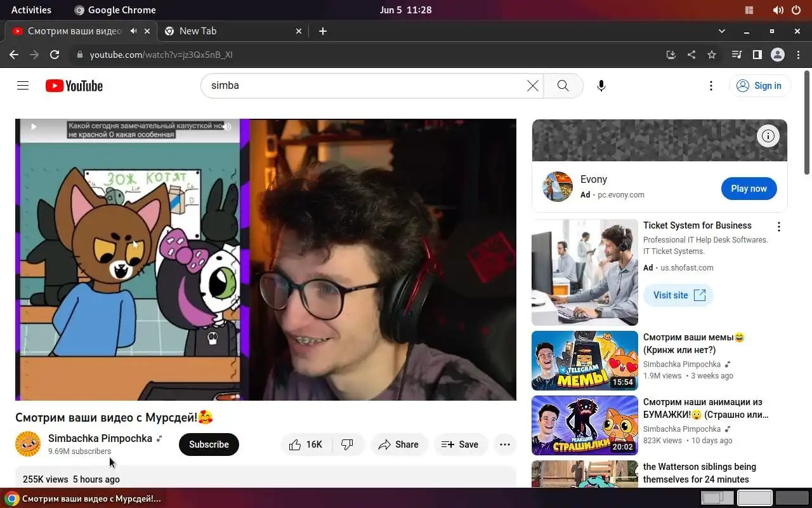Open 'Смотрим ваши мемы' video title
812x508 pixels.
coord(694,344)
